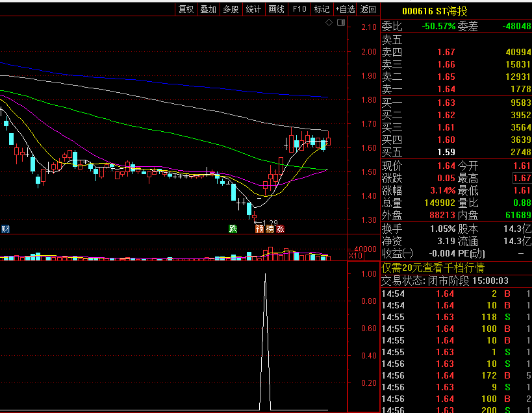
Task: Add stock via +自选 button
Action: [345, 9]
